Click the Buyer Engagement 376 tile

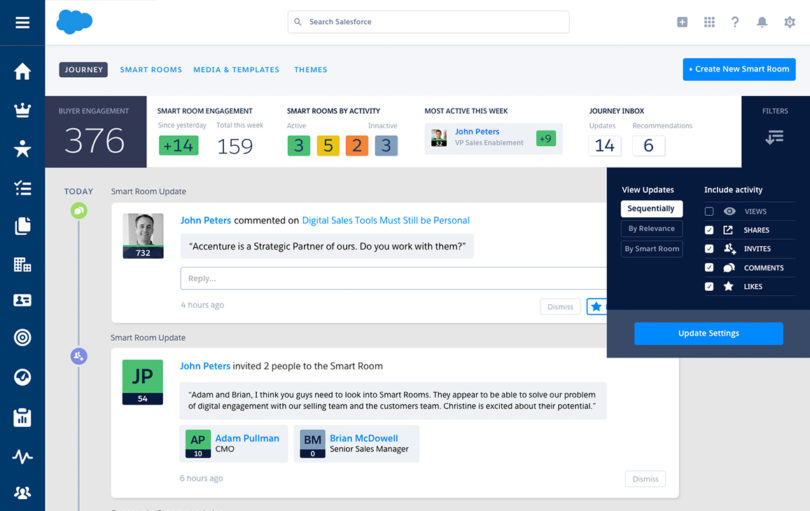[96, 132]
